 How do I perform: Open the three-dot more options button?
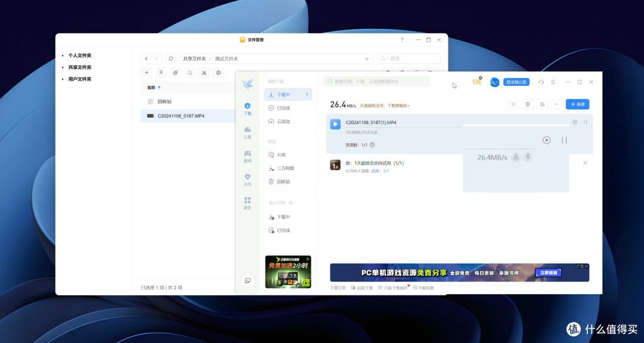556,104
